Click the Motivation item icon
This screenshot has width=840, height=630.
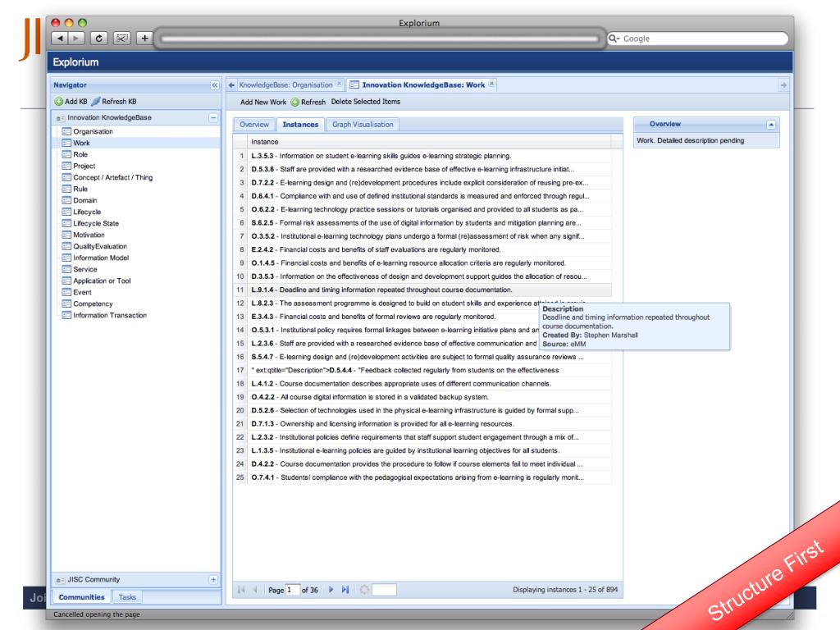tap(66, 235)
